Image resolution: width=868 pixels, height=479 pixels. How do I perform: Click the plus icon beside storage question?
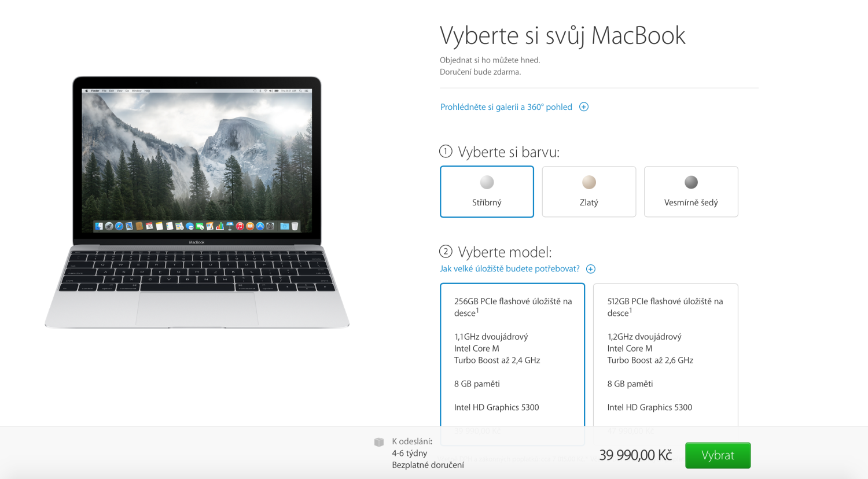tap(591, 269)
